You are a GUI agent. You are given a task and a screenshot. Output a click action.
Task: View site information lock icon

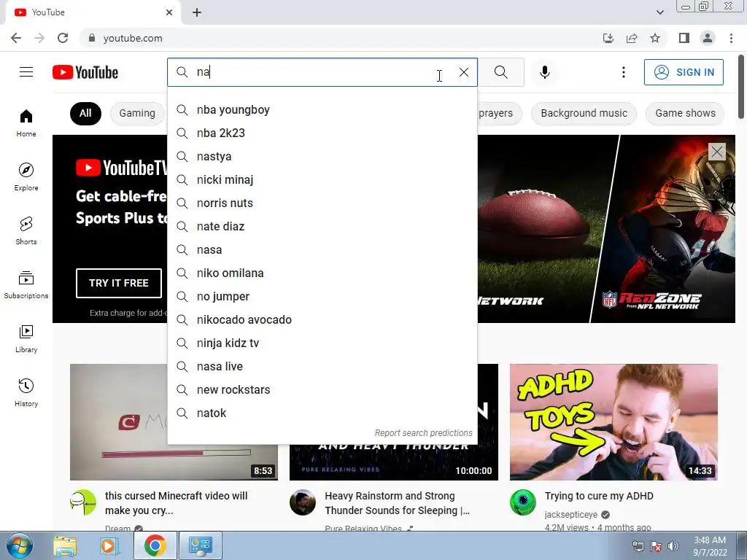coord(92,38)
